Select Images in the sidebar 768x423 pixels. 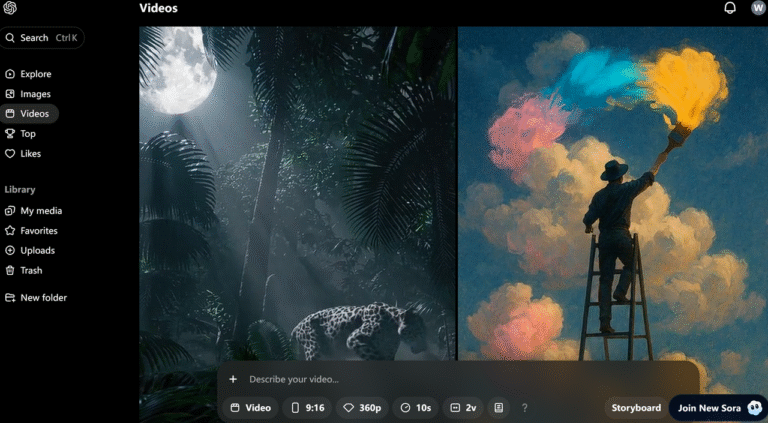35,94
